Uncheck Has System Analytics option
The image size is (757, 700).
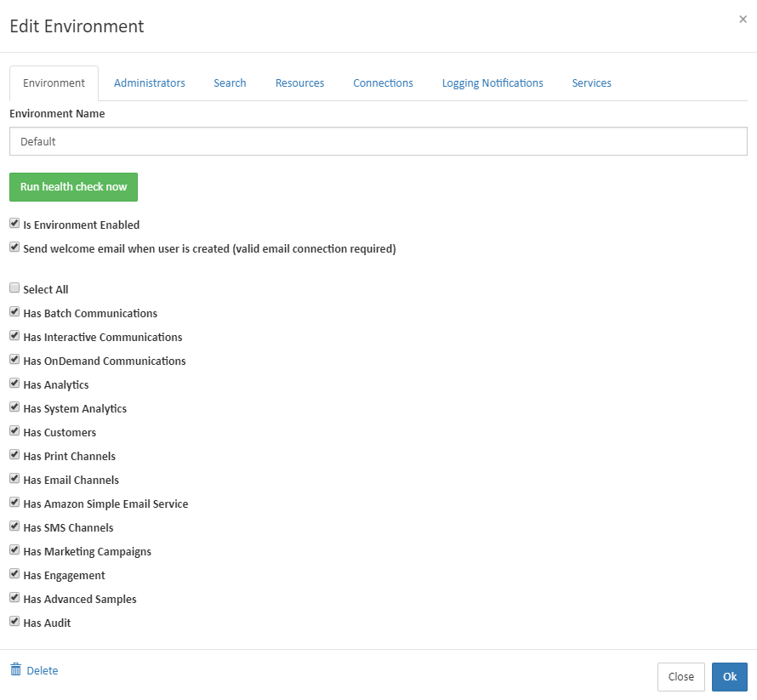click(14, 407)
